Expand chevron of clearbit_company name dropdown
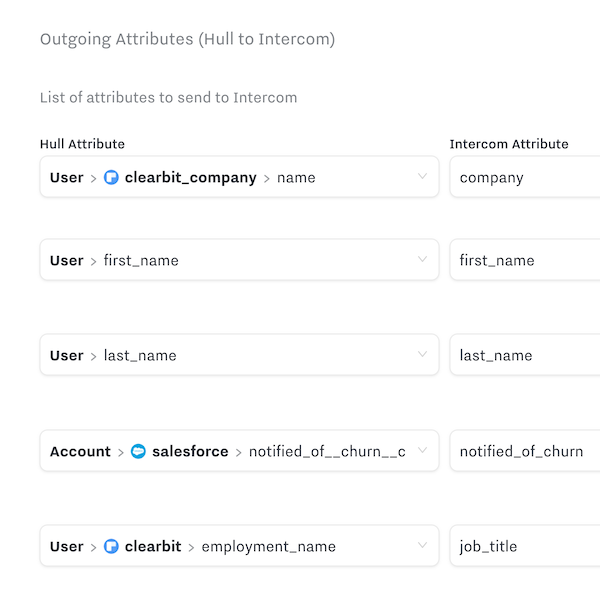The height and width of the screenshot is (600, 600). click(422, 177)
